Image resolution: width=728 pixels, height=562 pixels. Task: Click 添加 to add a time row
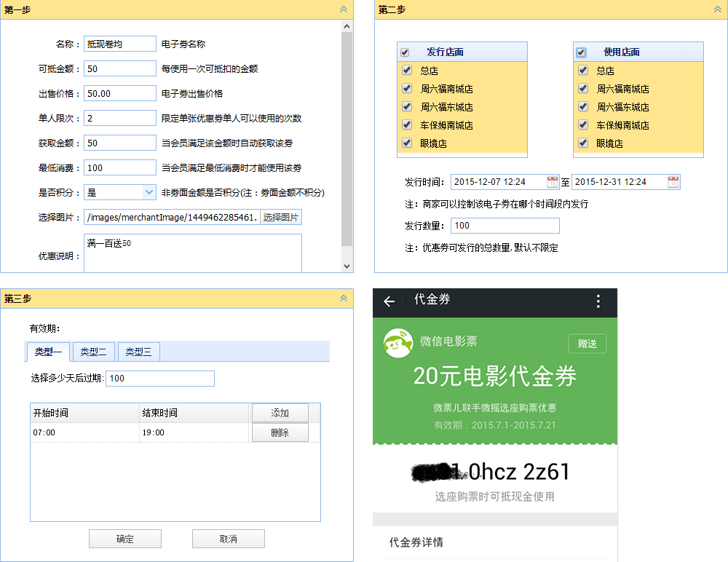[280, 413]
